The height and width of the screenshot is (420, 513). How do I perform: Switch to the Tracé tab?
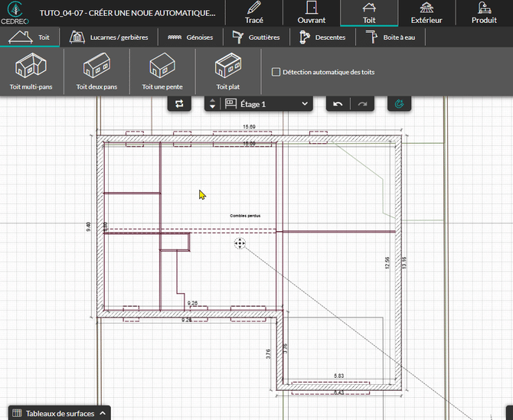pyautogui.click(x=254, y=13)
